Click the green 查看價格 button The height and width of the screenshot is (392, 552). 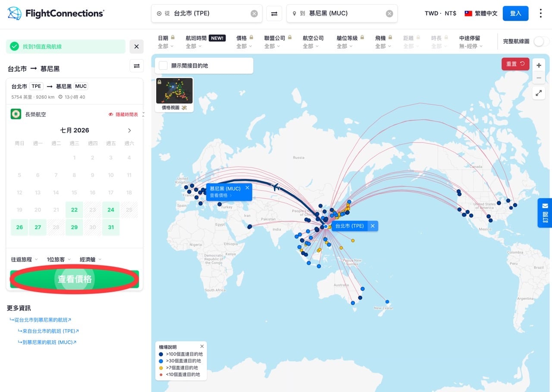point(75,279)
